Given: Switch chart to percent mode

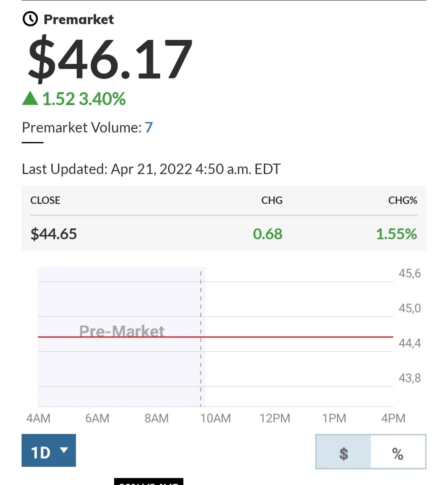Looking at the screenshot, I should point(398,452).
